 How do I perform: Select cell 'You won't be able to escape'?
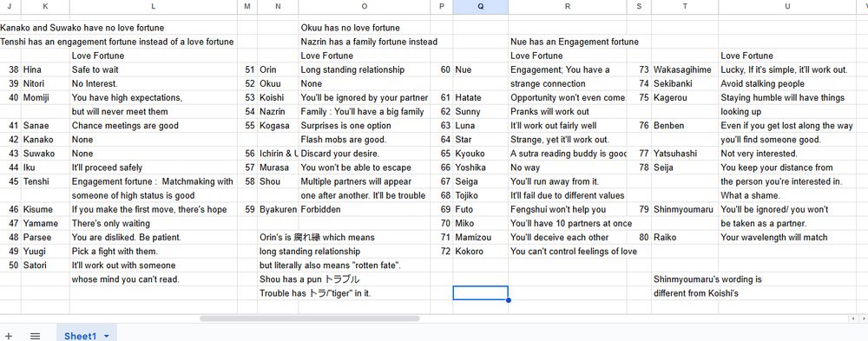[365, 167]
